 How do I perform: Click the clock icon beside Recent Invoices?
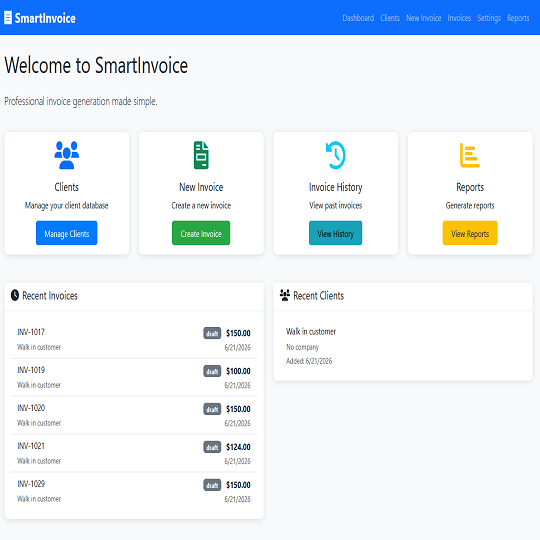15,295
